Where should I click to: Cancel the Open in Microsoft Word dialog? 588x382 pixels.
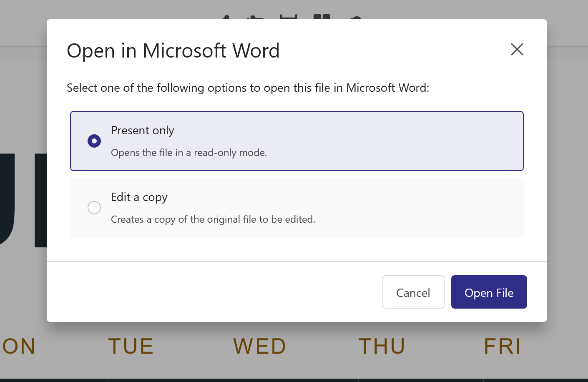point(413,292)
